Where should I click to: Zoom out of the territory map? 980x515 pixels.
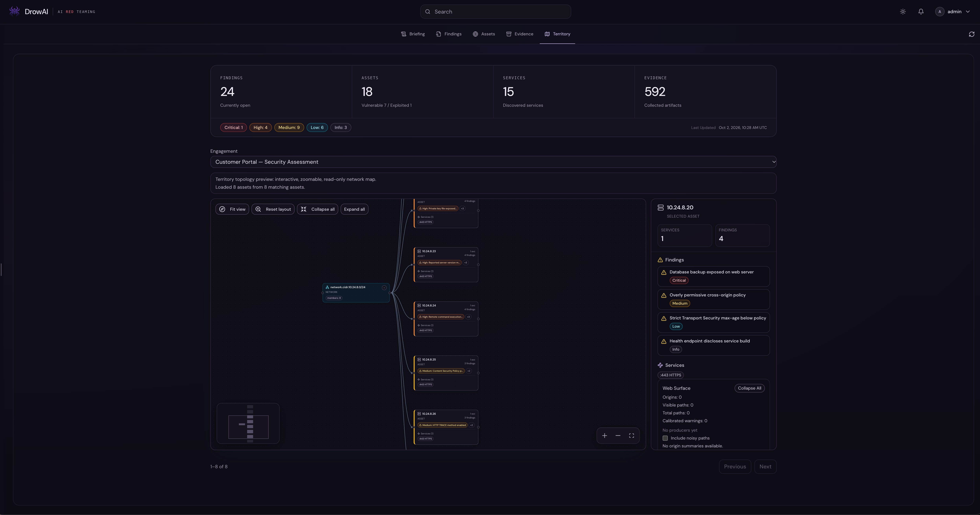tap(618, 436)
